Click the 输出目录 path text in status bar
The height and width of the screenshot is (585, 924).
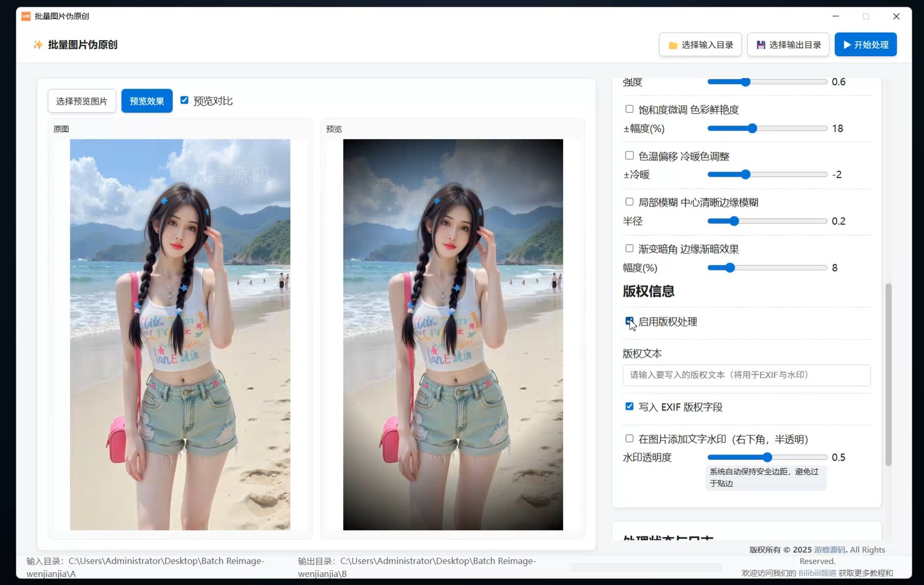pos(417,567)
